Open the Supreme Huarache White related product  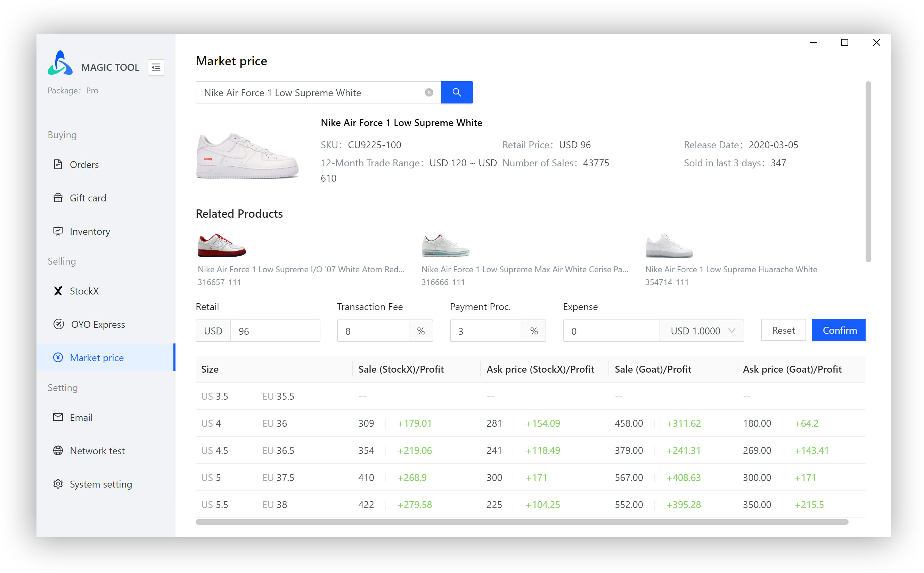[731, 269]
